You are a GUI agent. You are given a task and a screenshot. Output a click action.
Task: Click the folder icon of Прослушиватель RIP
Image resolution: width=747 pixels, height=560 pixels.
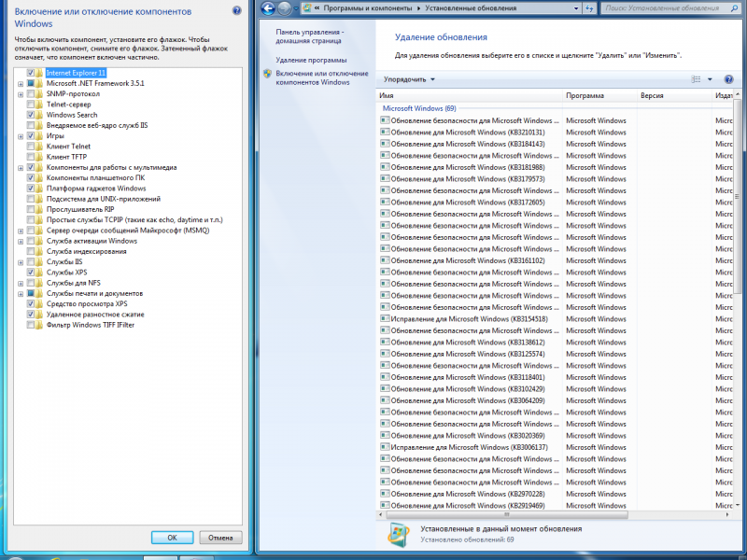(39, 209)
